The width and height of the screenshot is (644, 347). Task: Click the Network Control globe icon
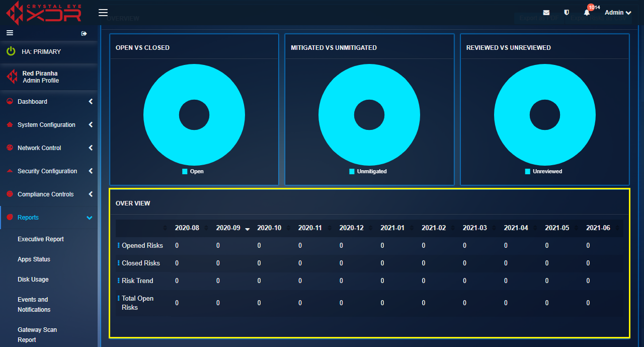[10, 148]
